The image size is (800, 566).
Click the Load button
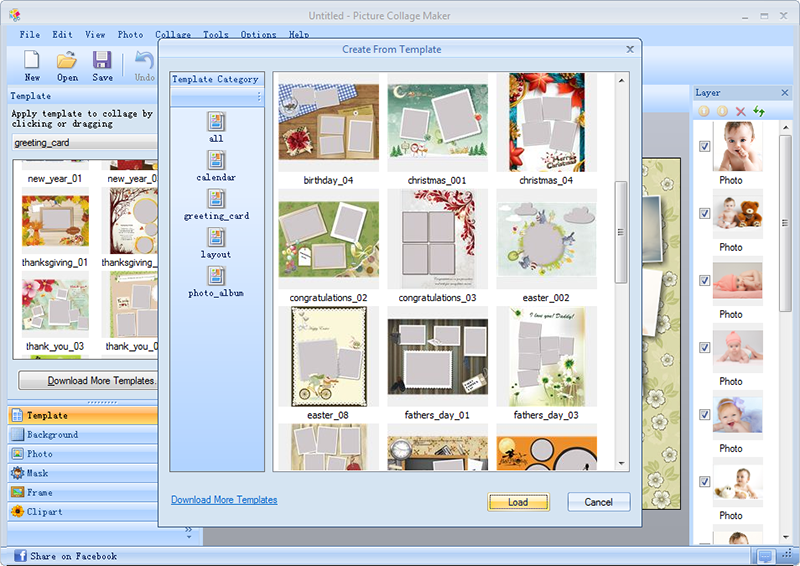coord(518,502)
